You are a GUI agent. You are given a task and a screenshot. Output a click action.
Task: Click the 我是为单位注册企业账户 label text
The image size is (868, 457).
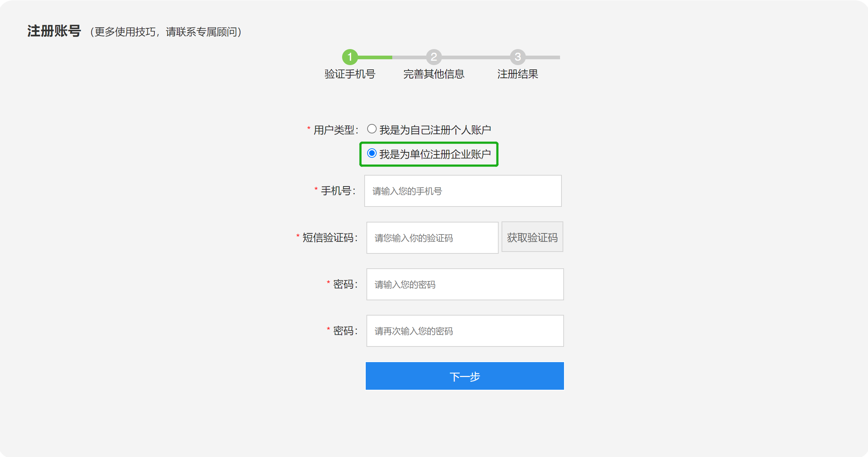[x=435, y=155]
